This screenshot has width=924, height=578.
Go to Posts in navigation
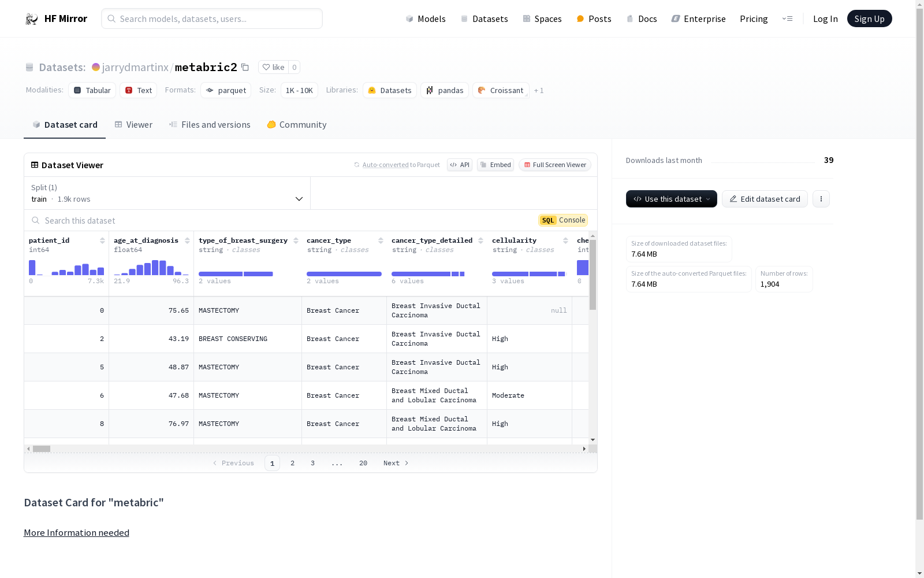(594, 19)
